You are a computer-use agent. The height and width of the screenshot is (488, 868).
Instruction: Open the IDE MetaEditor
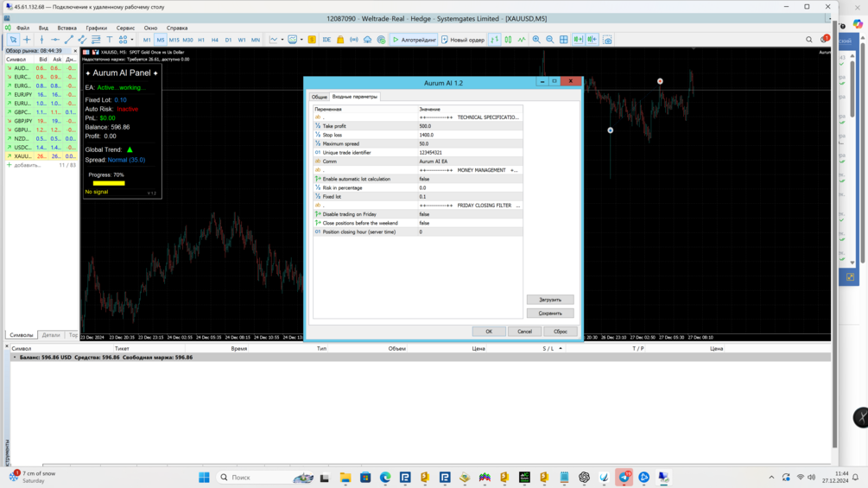coord(326,40)
